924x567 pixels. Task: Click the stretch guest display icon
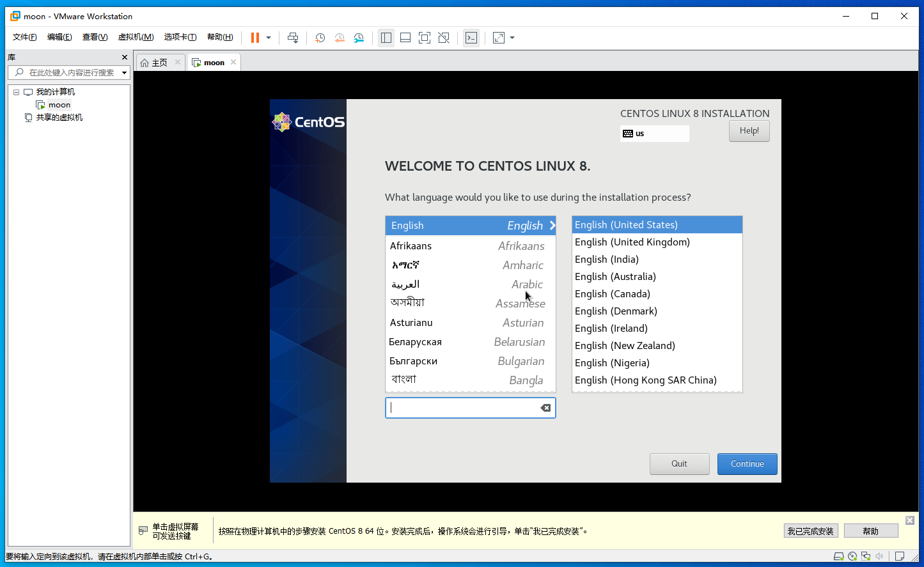coord(499,38)
